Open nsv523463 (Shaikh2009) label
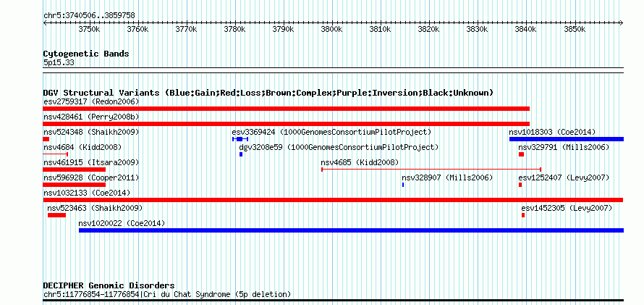The width and height of the screenshot is (644, 305). tap(95, 209)
